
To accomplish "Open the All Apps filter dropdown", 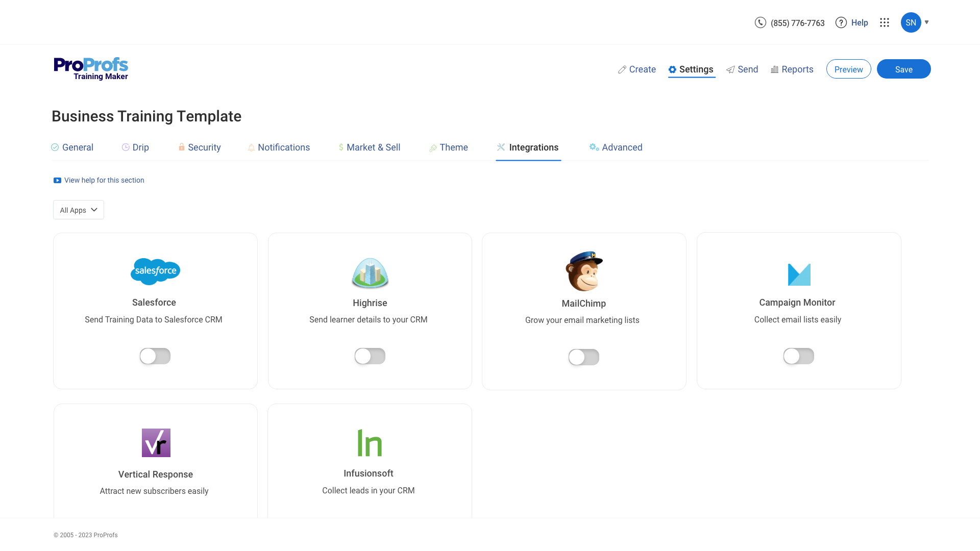I will (x=79, y=210).
